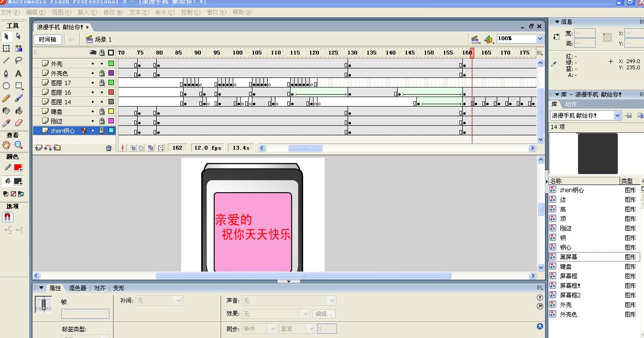Switch to the 混色器 tab
This screenshot has width=644, height=338.
(x=77, y=288)
